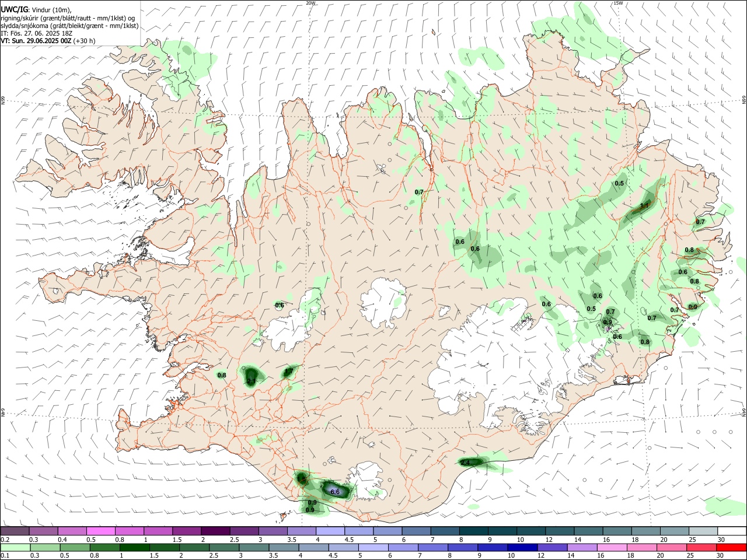Viewport: 747px width, 560px height.
Task: Pick the darkest purple swatch between 2 and 2.5
Action: point(215,531)
